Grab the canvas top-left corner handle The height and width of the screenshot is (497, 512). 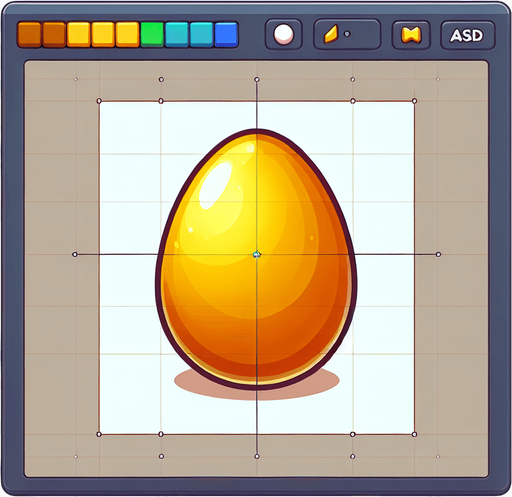pyautogui.click(x=99, y=101)
